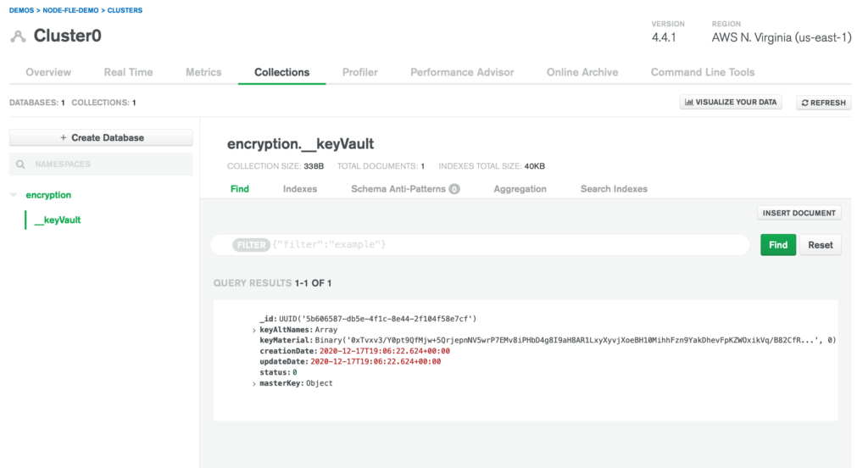The image size is (868, 468).
Task: Click the Reset button
Action: [x=820, y=245]
